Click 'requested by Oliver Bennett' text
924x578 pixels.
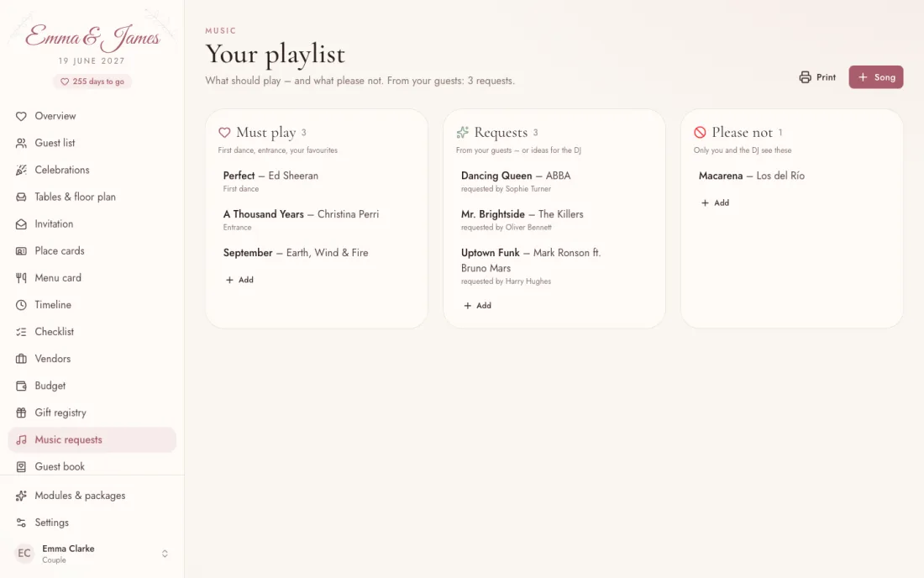[507, 228]
